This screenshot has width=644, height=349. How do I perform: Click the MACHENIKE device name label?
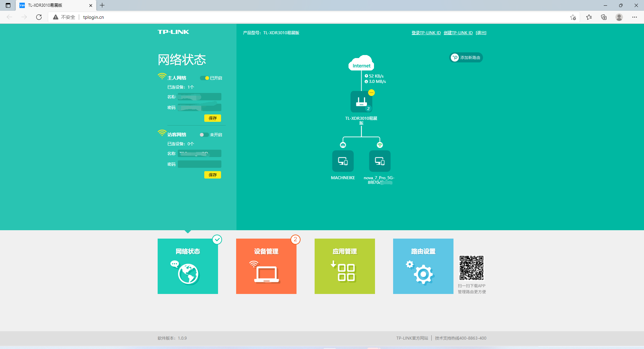[x=343, y=178]
